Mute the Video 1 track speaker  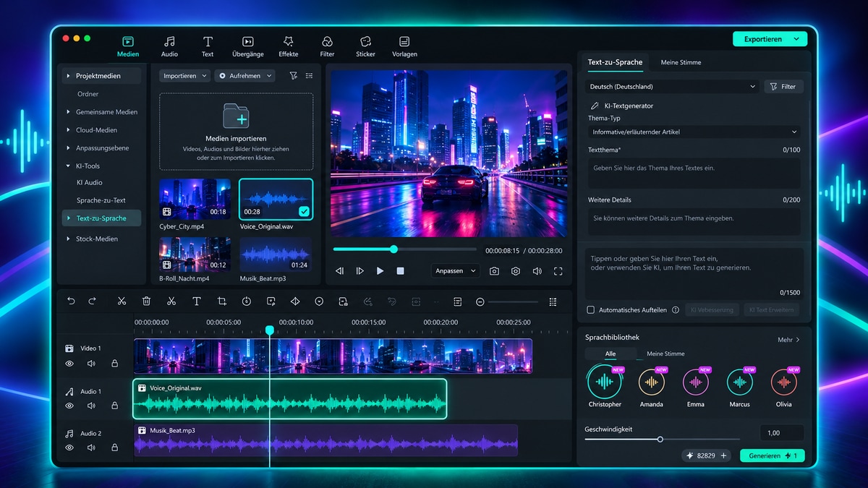click(91, 364)
